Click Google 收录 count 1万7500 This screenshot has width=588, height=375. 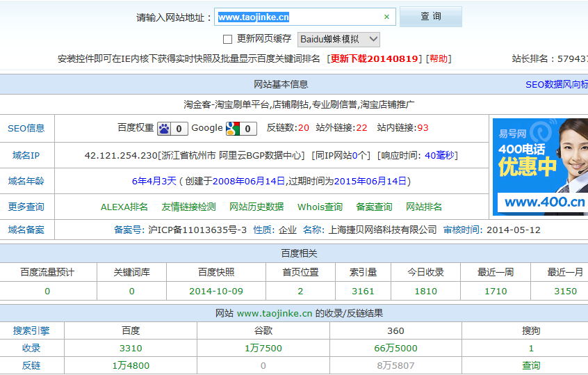(x=263, y=349)
